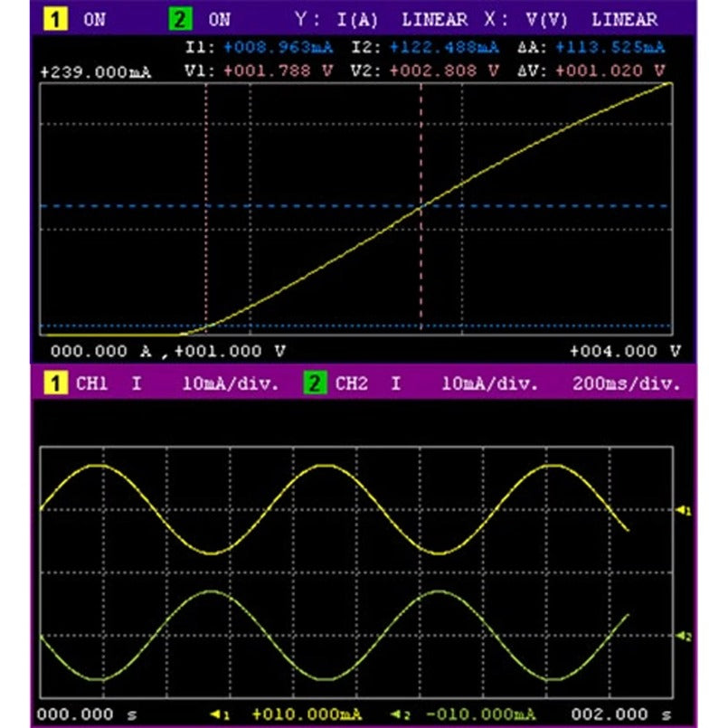
Task: Click the yellow CH1 badge in lower header
Action: (56, 383)
